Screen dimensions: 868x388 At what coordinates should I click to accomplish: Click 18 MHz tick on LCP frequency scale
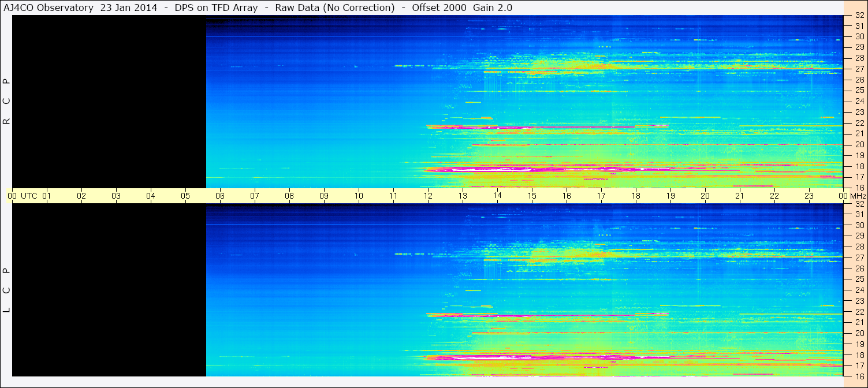(x=859, y=355)
